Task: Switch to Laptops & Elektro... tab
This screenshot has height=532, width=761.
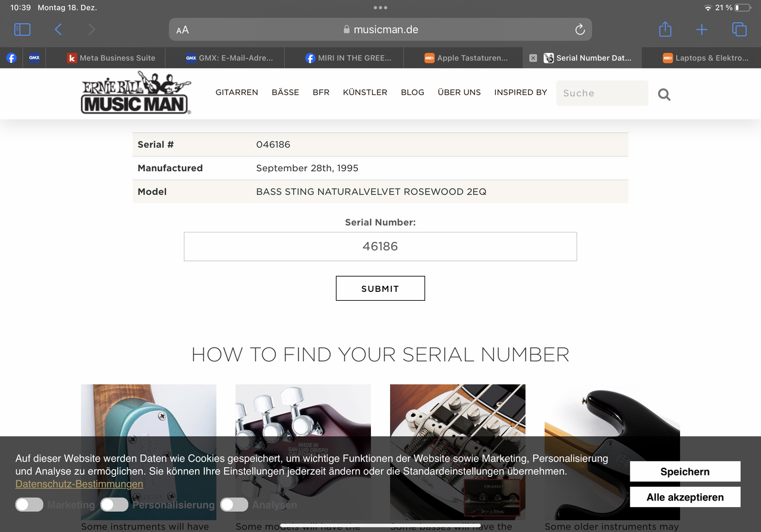Action: coord(706,58)
